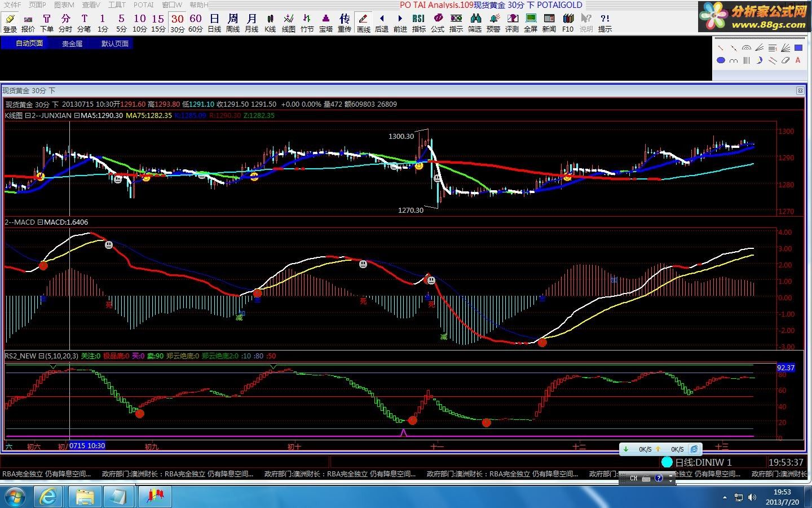Switch to the 默认页面 tab

tap(115, 43)
